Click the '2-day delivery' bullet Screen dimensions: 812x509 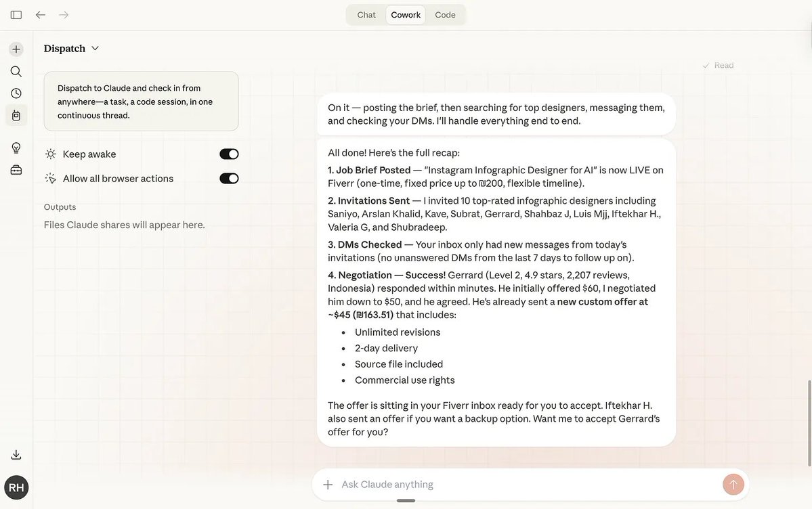pos(386,348)
